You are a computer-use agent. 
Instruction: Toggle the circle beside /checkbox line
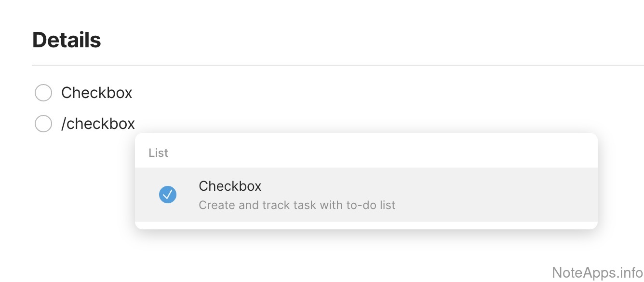(43, 124)
